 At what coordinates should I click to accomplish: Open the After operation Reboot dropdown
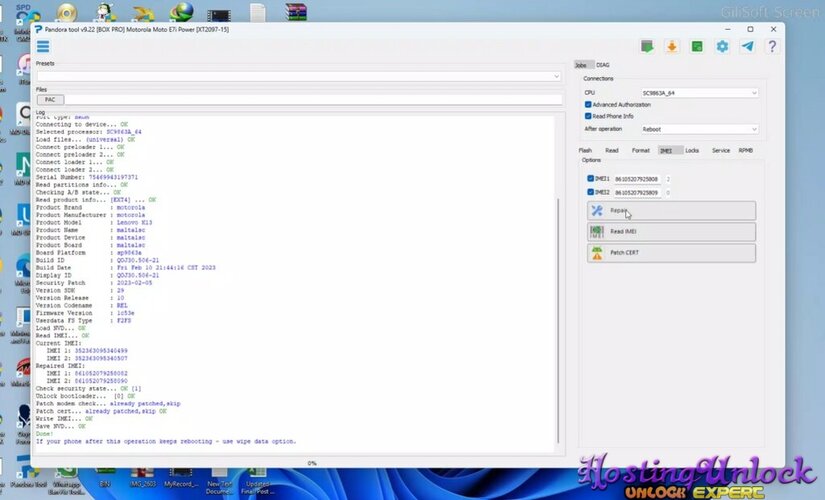(x=699, y=129)
